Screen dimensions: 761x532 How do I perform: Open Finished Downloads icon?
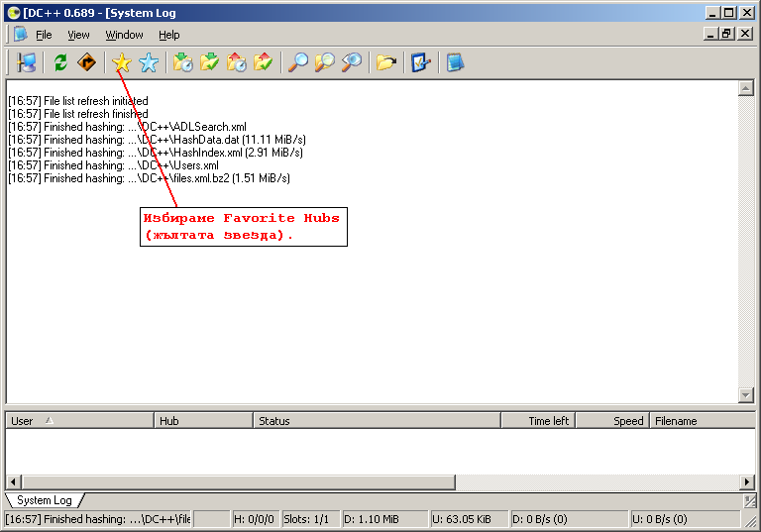point(210,62)
